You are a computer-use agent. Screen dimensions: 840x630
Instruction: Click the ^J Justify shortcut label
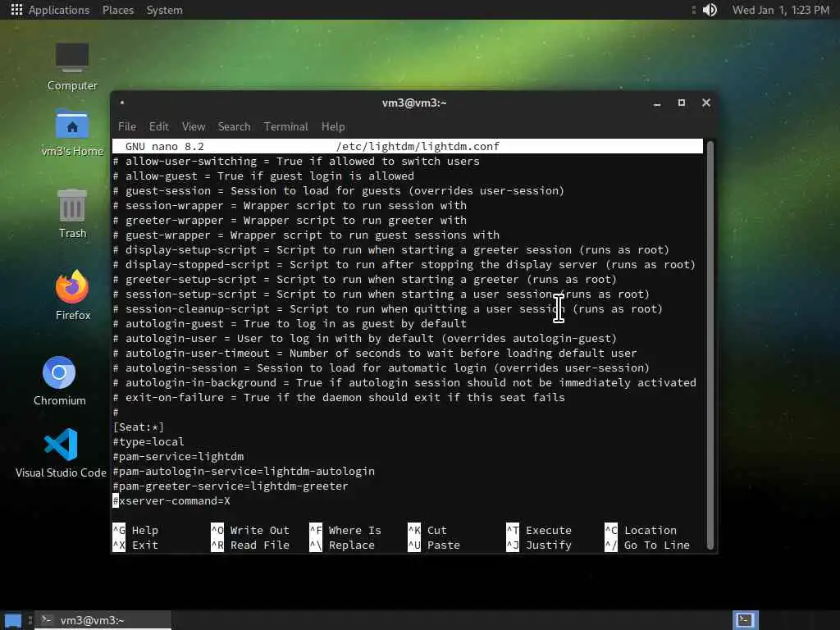click(539, 545)
